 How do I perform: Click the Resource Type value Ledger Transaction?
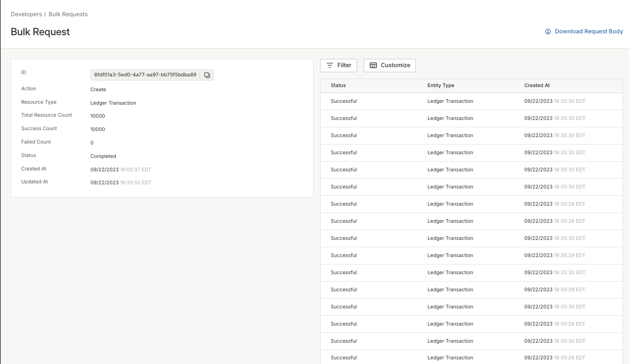tap(113, 103)
